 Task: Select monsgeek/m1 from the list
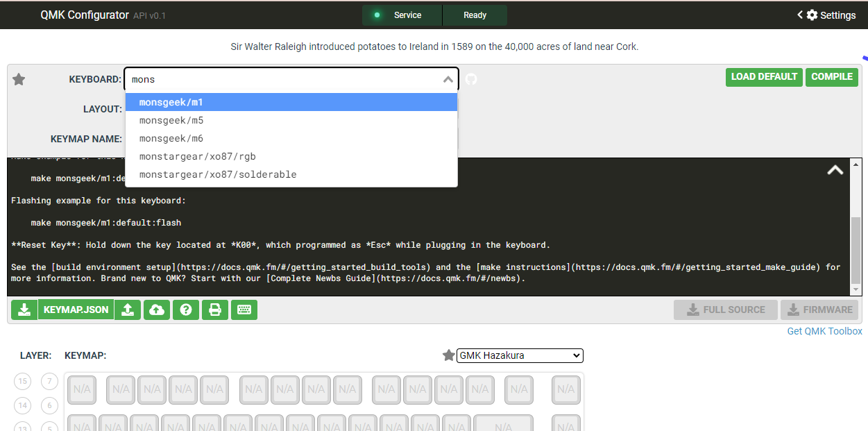coord(291,102)
